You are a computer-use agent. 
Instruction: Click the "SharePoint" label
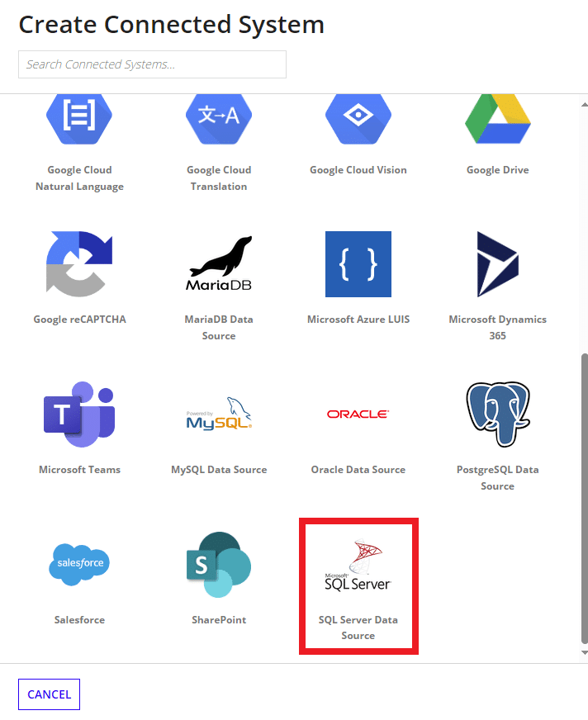[219, 619]
